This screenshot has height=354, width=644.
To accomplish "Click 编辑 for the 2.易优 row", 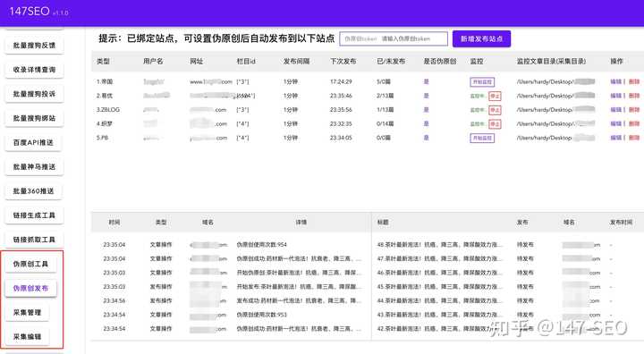I will tap(615, 96).
